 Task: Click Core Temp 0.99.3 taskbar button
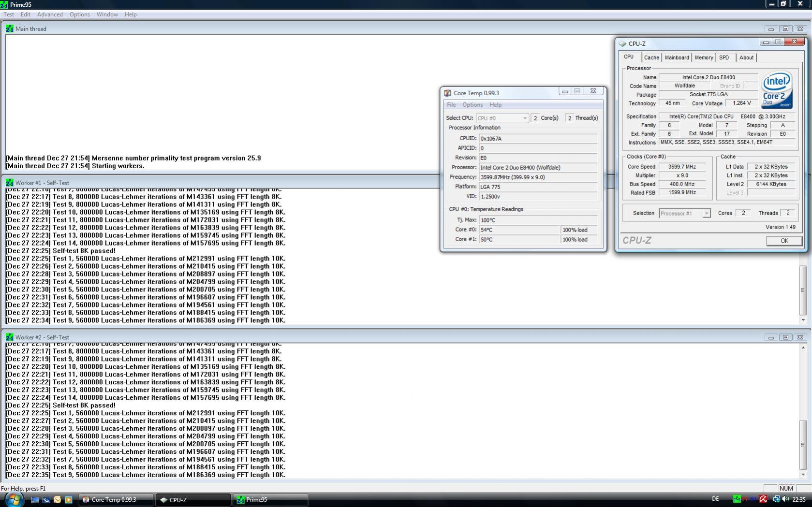[116, 500]
